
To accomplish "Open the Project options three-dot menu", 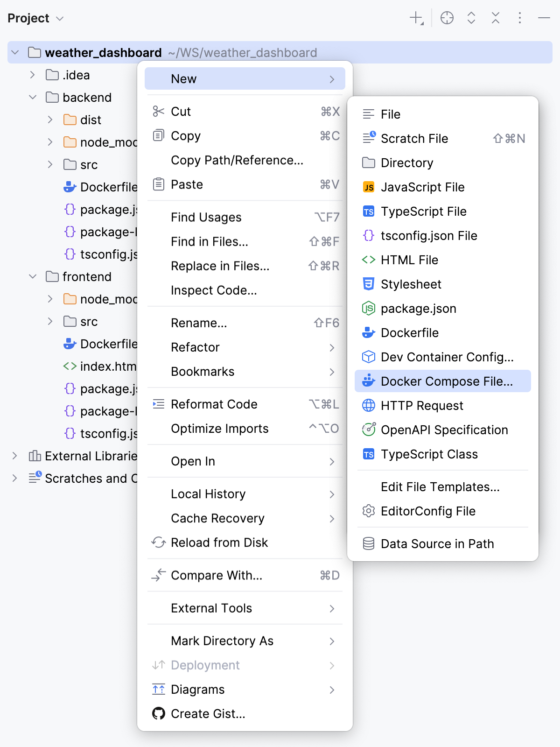I will tap(520, 18).
